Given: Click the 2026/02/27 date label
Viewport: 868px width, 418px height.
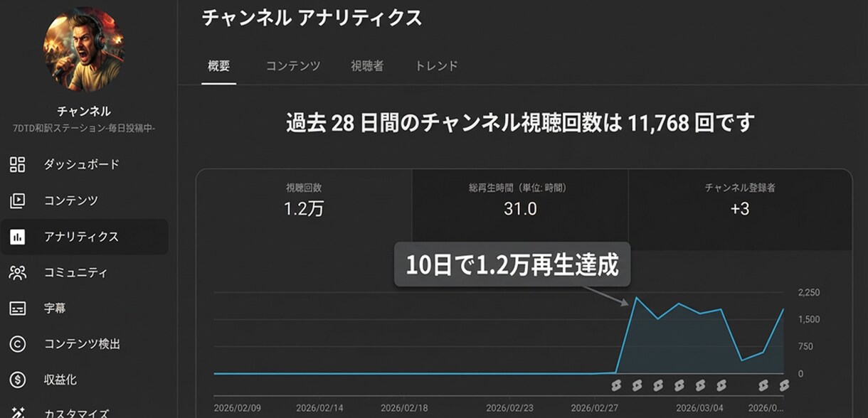Looking at the screenshot, I should point(595,409).
